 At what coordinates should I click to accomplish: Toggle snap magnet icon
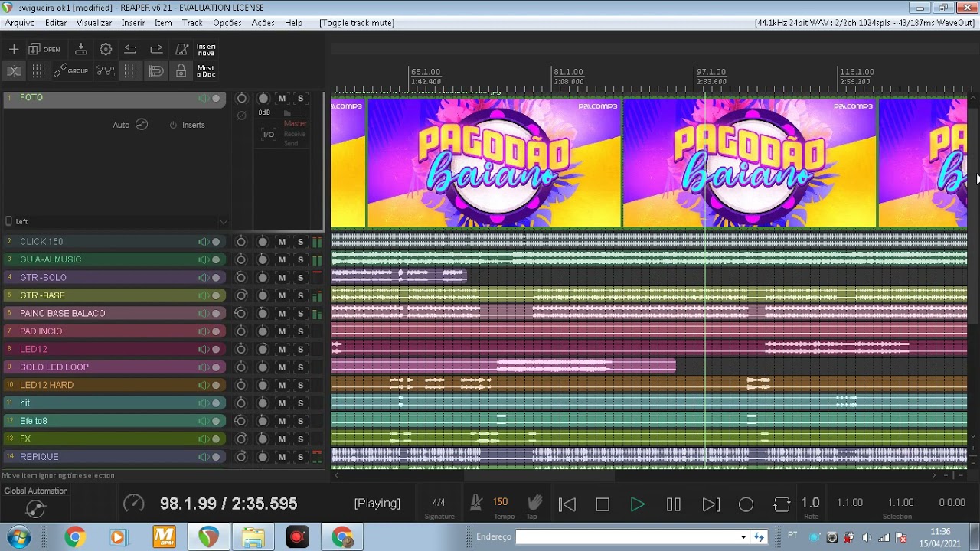156,70
